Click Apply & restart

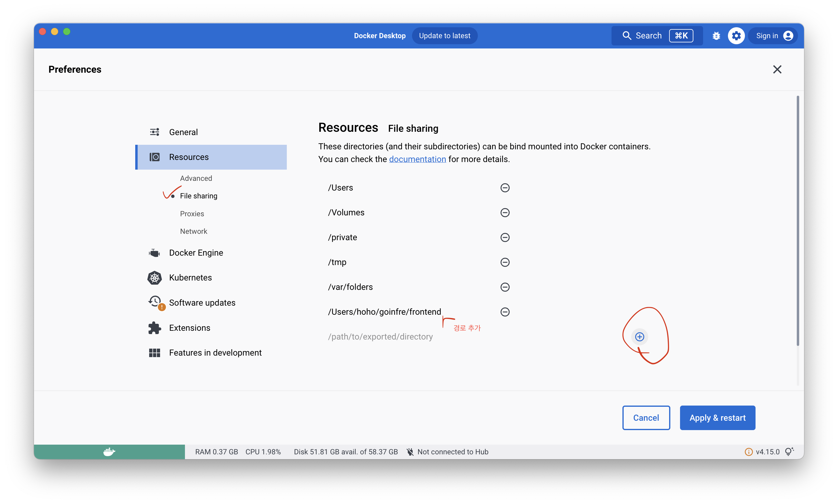pos(717,418)
